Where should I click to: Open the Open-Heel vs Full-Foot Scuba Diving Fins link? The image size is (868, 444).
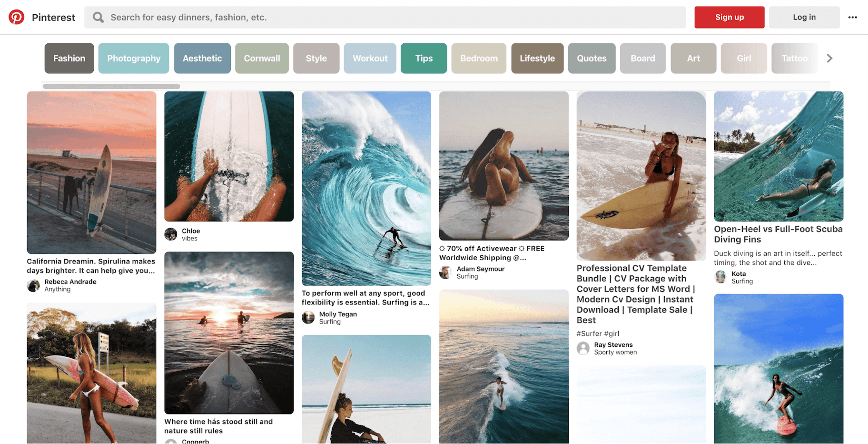pos(778,234)
